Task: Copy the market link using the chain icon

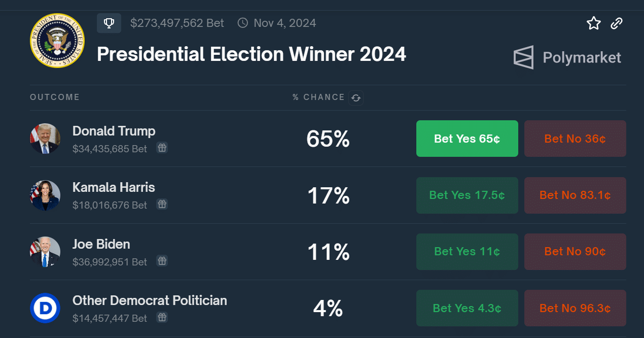Action: click(617, 23)
